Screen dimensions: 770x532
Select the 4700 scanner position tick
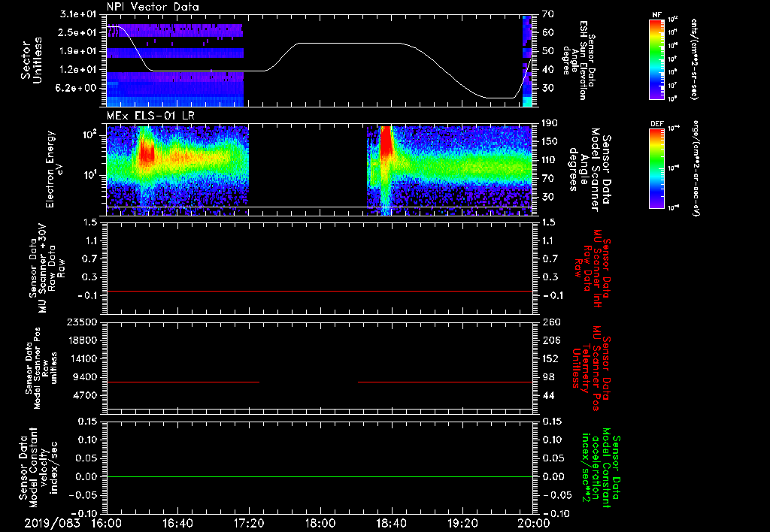(x=84, y=395)
